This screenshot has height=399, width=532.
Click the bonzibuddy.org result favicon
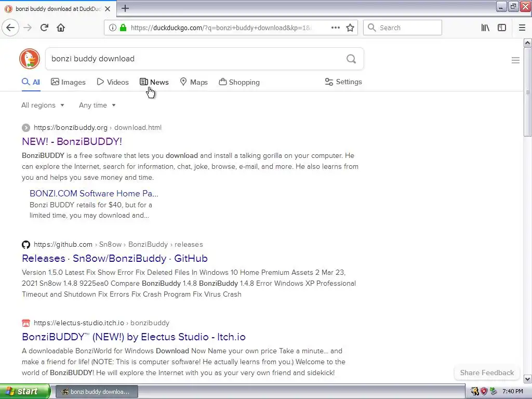(x=26, y=128)
